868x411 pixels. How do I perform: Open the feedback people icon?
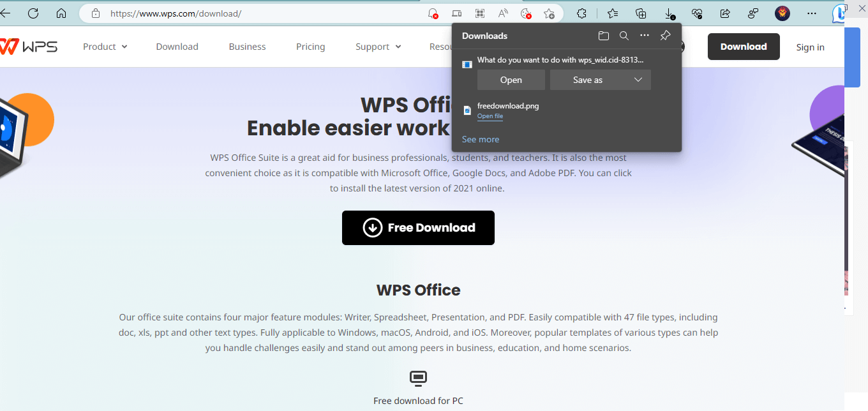(x=753, y=13)
